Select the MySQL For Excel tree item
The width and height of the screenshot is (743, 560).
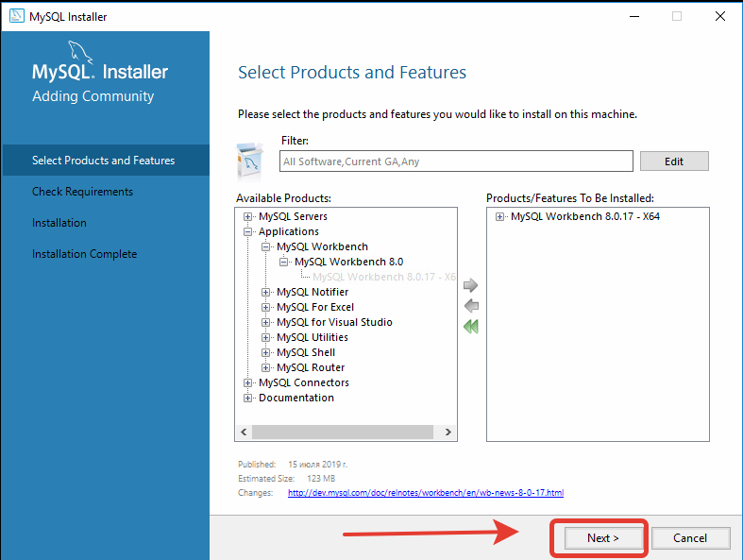(x=315, y=307)
